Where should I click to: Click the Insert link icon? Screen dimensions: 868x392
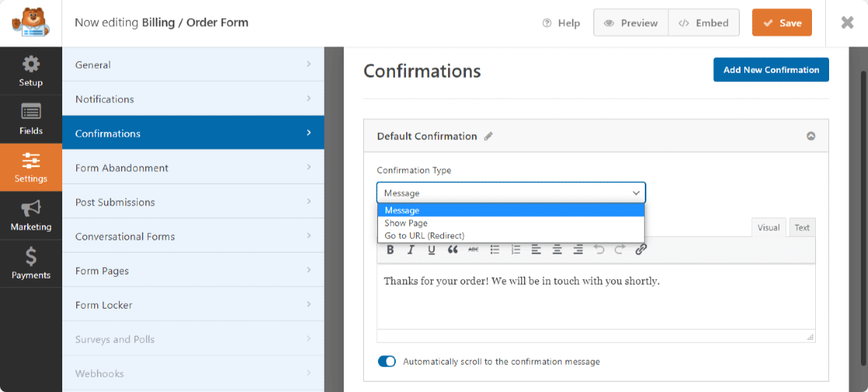[x=641, y=250]
